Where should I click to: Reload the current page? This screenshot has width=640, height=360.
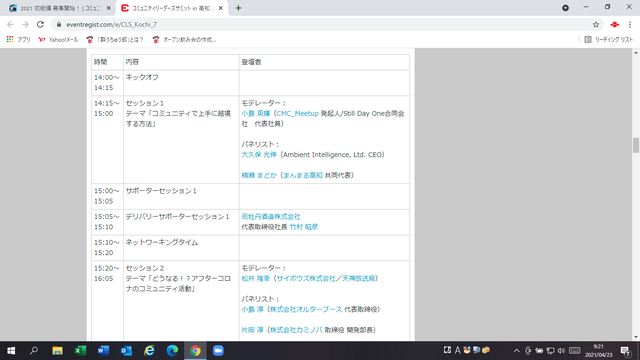click(x=40, y=24)
